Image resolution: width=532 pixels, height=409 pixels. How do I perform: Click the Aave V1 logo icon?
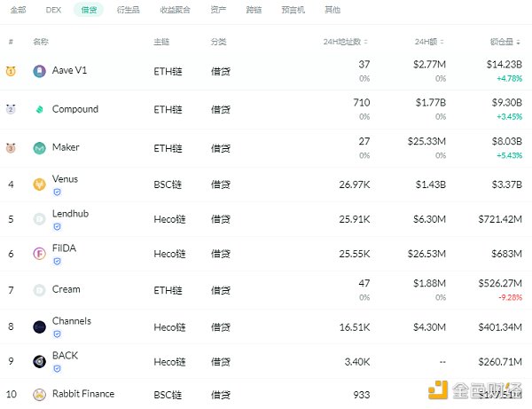pyautogui.click(x=39, y=71)
